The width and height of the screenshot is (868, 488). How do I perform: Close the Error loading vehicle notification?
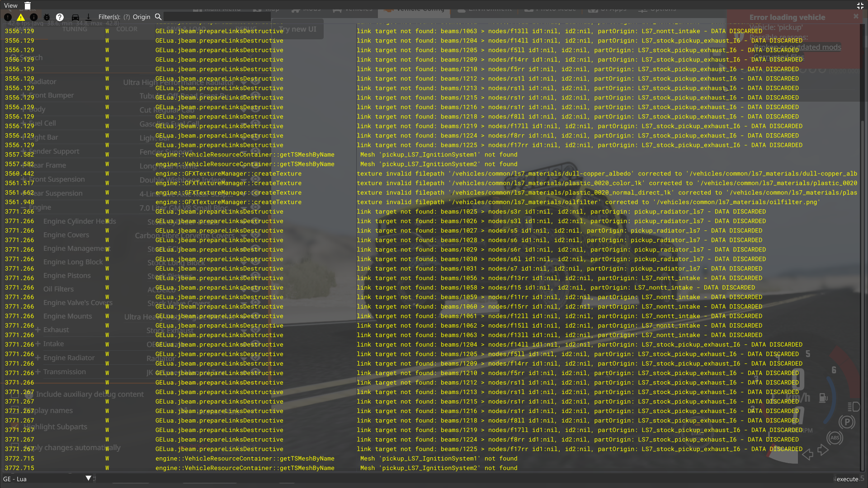(856, 16)
